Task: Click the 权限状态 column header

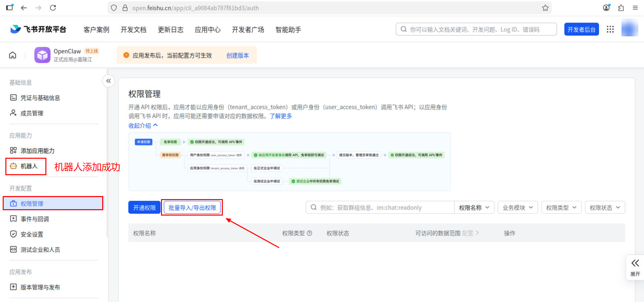Action: 338,233
